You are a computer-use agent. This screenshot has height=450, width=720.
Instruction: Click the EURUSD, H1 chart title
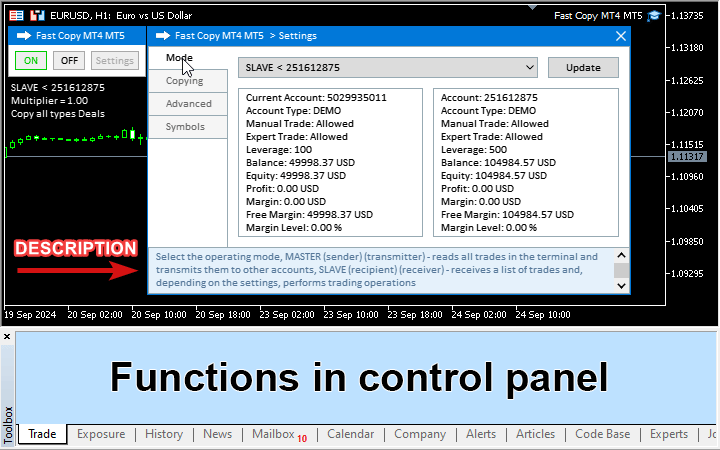(121, 16)
